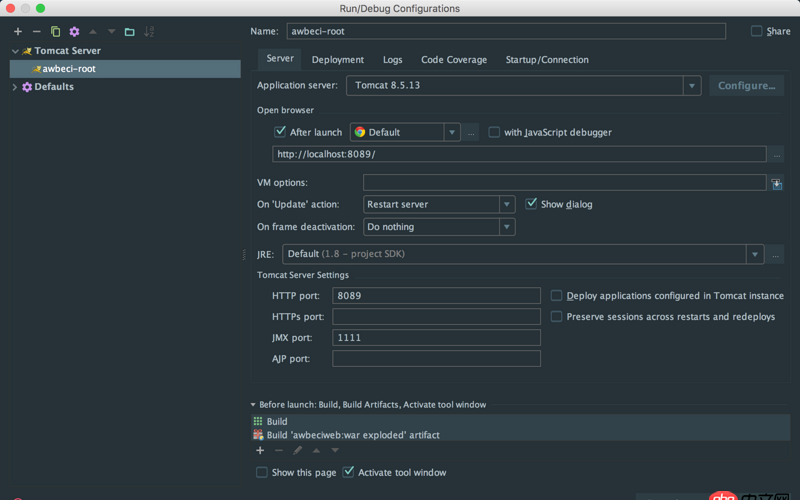This screenshot has width=800, height=500.
Task: Select the Build task row
Action: (521, 421)
